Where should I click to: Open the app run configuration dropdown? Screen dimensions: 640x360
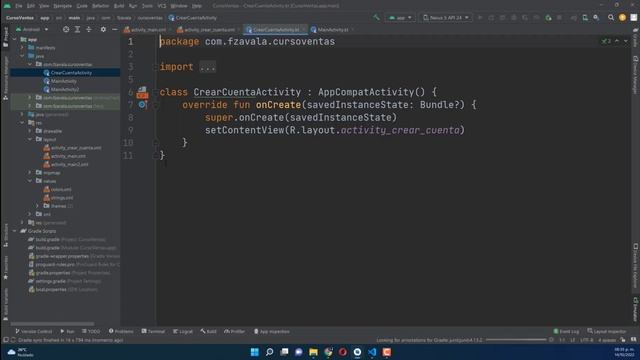pos(400,18)
